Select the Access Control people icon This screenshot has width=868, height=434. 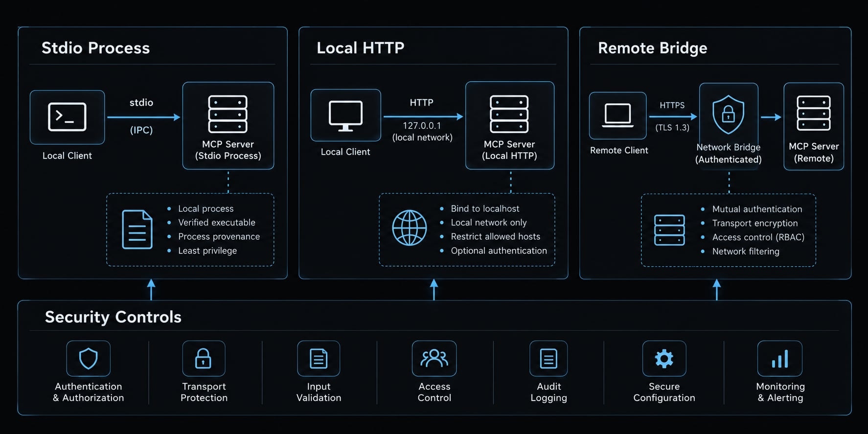pos(434,358)
